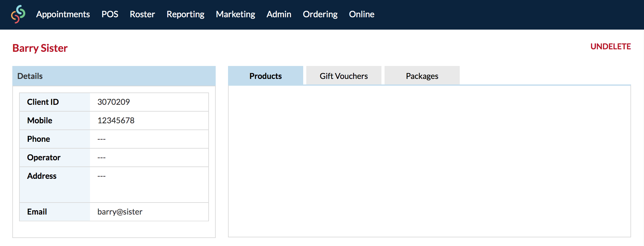Click the Client ID value 3070209
Image resolution: width=644 pixels, height=246 pixels.
click(114, 102)
